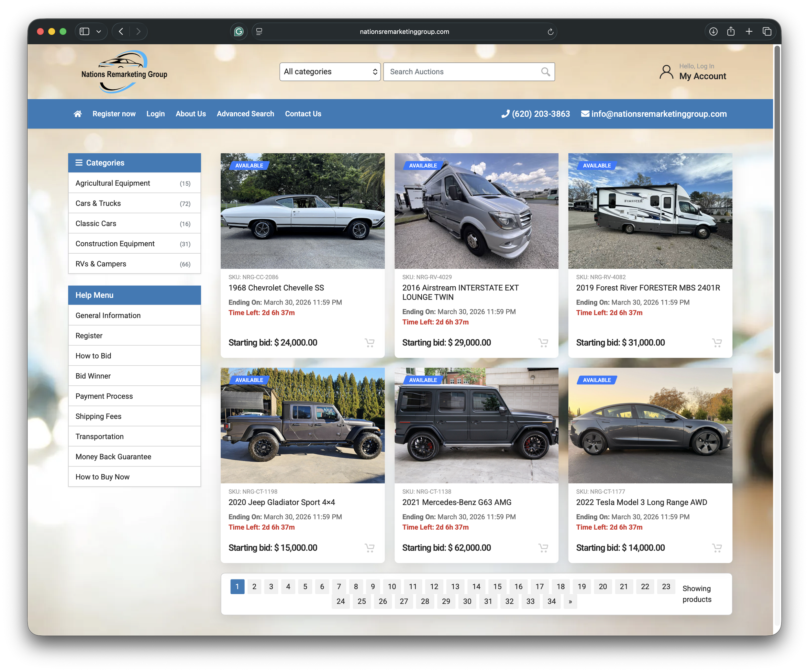Viewport: 809px width, 672px height.
Task: Open General Information help page
Action: (x=134, y=315)
